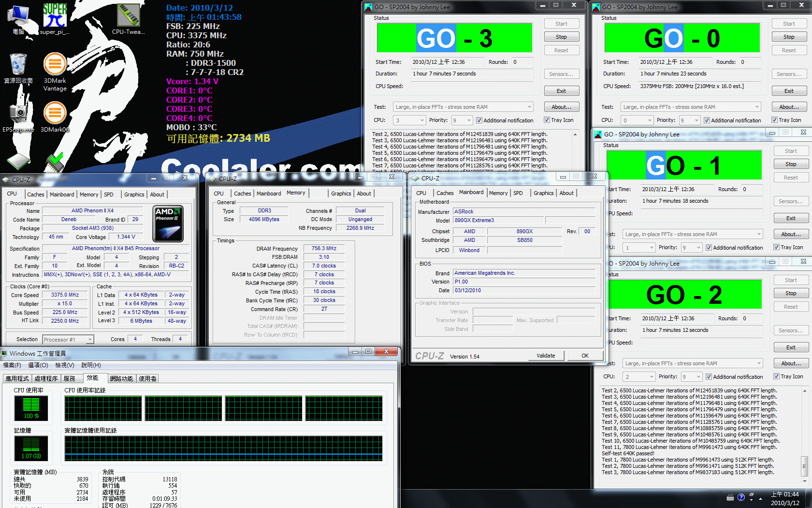812x508 pixels.
Task: Open the 資源回收筒 recycle bin
Action: pos(18,68)
